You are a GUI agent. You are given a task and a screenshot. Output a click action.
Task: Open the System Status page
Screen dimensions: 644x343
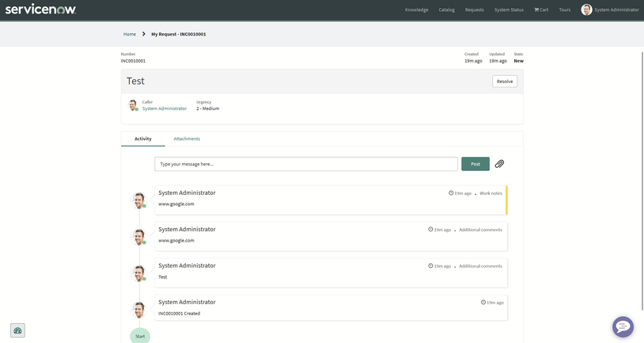(x=509, y=10)
